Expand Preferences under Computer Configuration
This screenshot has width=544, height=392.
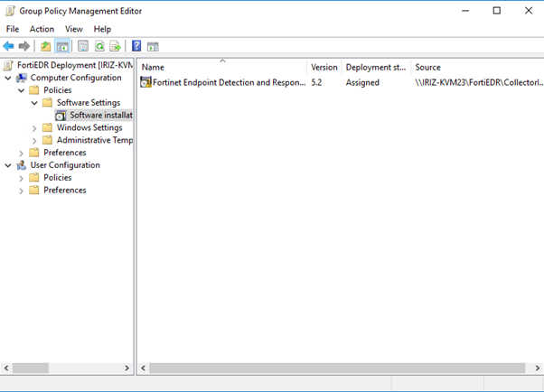coord(21,154)
